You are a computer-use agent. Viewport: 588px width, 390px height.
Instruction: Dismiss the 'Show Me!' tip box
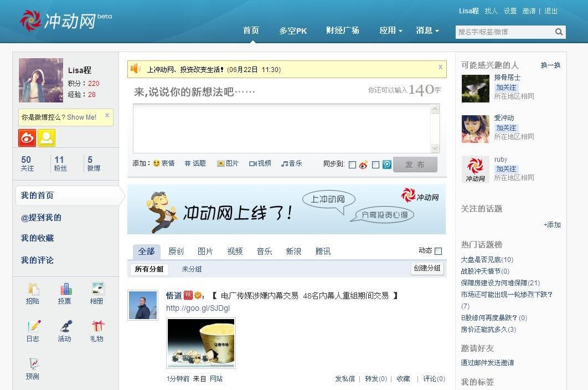[107, 115]
